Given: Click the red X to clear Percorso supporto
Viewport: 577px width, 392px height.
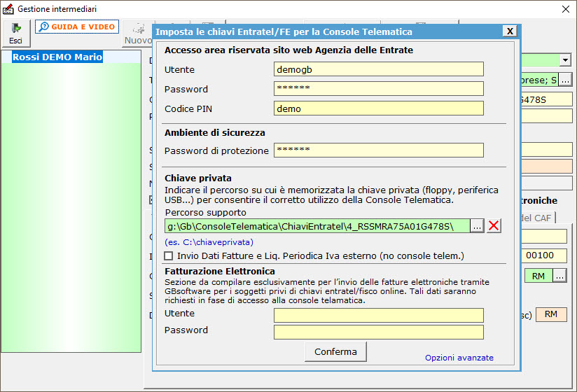Looking at the screenshot, I should (x=494, y=225).
